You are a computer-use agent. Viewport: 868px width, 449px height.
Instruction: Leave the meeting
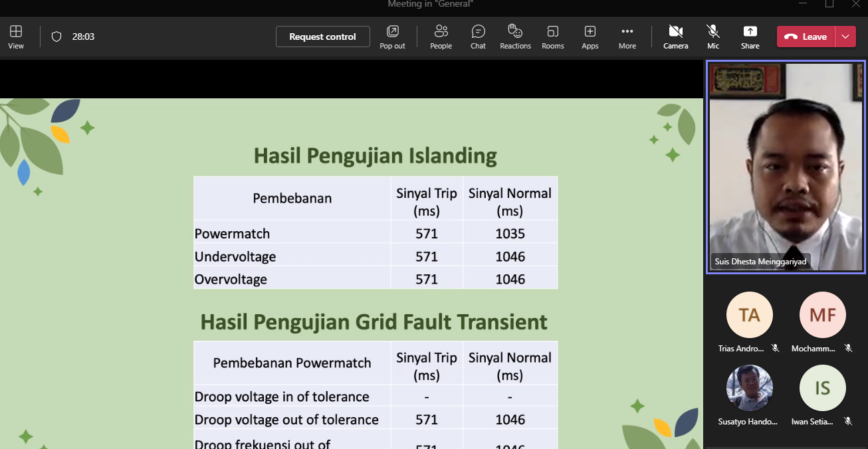point(806,37)
